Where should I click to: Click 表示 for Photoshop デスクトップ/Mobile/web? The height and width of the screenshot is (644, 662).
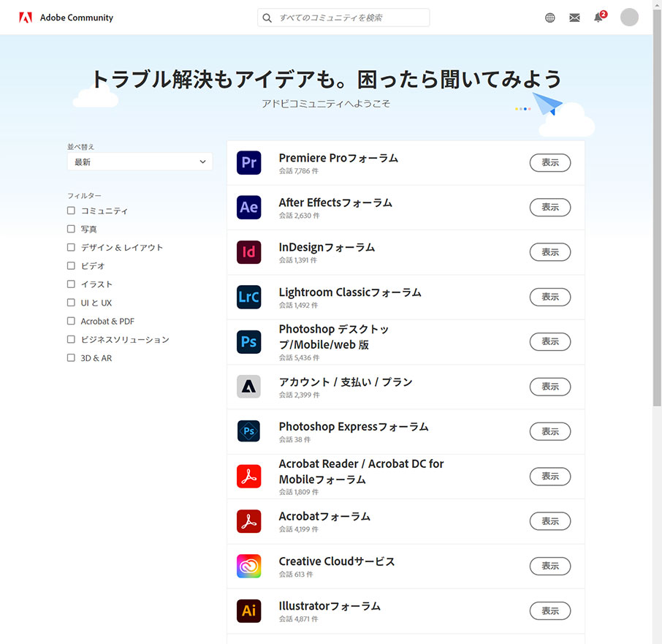pyautogui.click(x=550, y=341)
